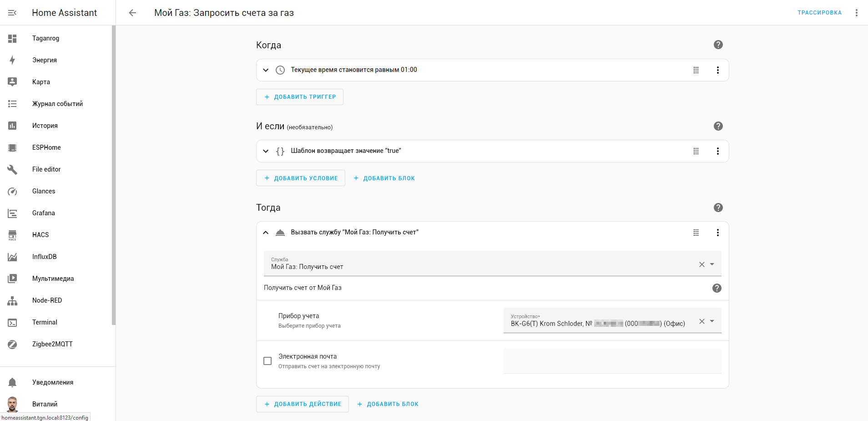Open the template condition three-dot menu
This screenshot has height=421, width=868.
(718, 151)
